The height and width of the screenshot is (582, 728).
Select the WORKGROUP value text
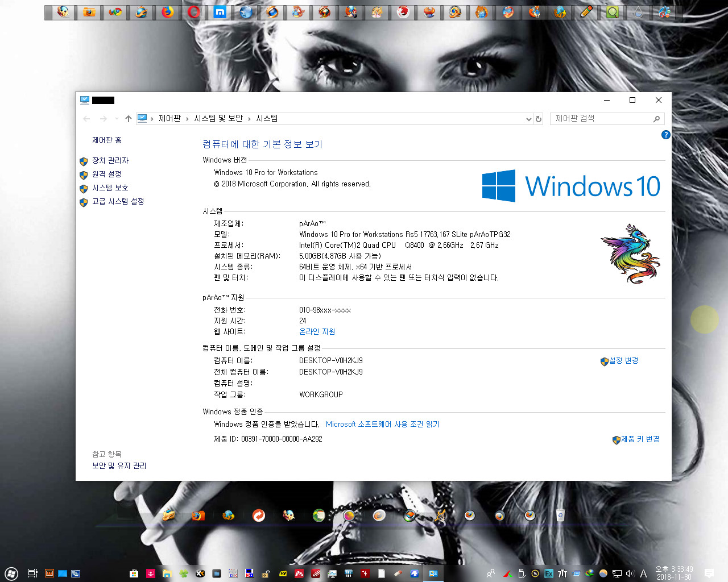click(x=321, y=395)
